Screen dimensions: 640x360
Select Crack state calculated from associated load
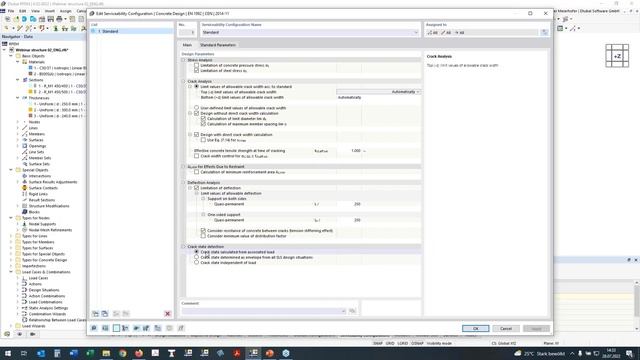pos(196,252)
